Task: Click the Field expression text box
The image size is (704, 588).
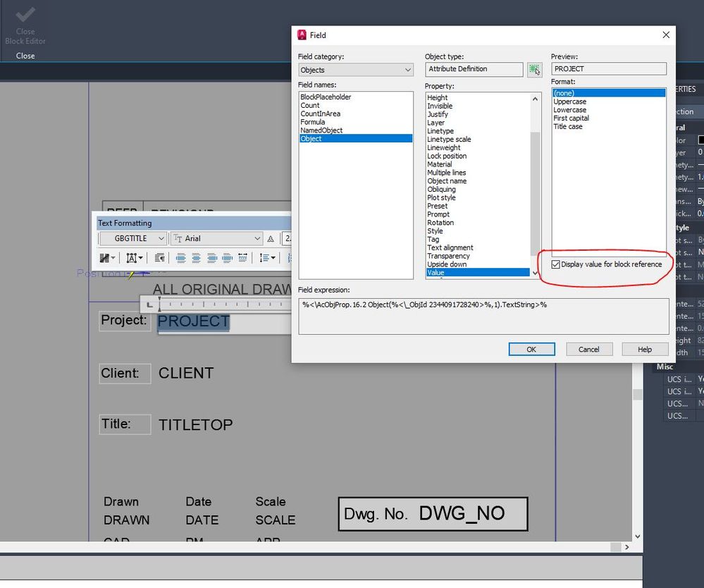Action: (x=483, y=317)
